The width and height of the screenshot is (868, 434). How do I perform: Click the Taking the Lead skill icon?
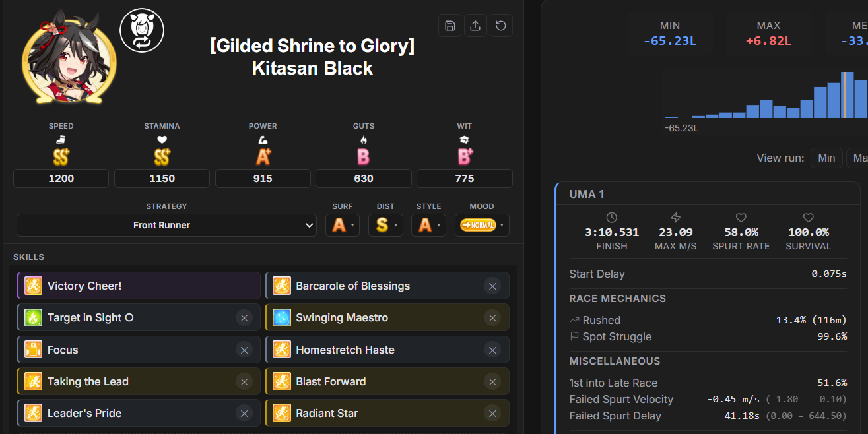pos(34,381)
